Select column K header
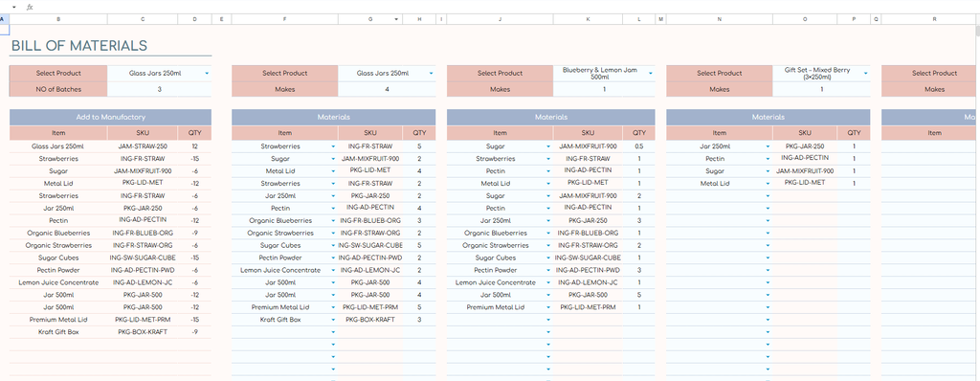This screenshot has height=381, width=980. pyautogui.click(x=588, y=19)
